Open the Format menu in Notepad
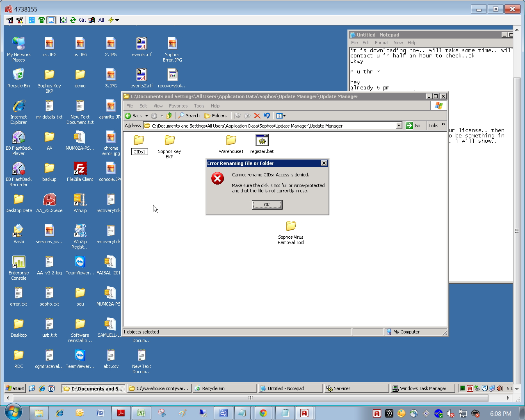 point(382,43)
